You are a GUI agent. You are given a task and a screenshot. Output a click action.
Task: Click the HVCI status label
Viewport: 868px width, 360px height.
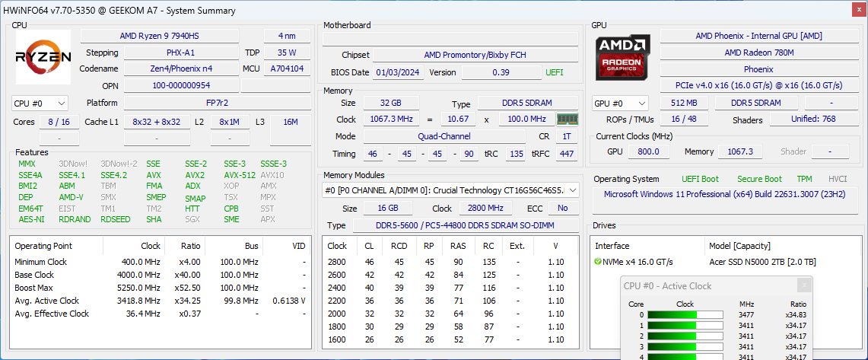tap(838, 179)
